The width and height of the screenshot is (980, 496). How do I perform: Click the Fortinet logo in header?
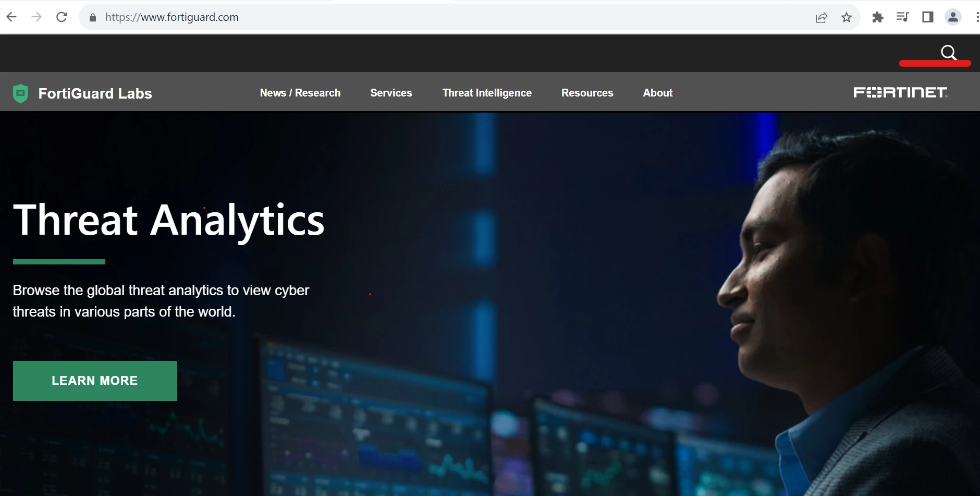pyautogui.click(x=901, y=92)
